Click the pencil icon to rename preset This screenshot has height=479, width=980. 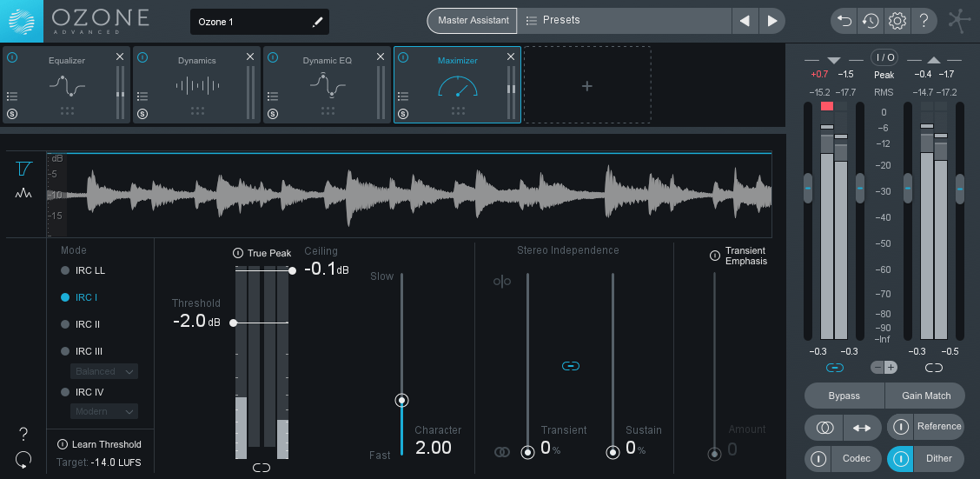(x=317, y=22)
